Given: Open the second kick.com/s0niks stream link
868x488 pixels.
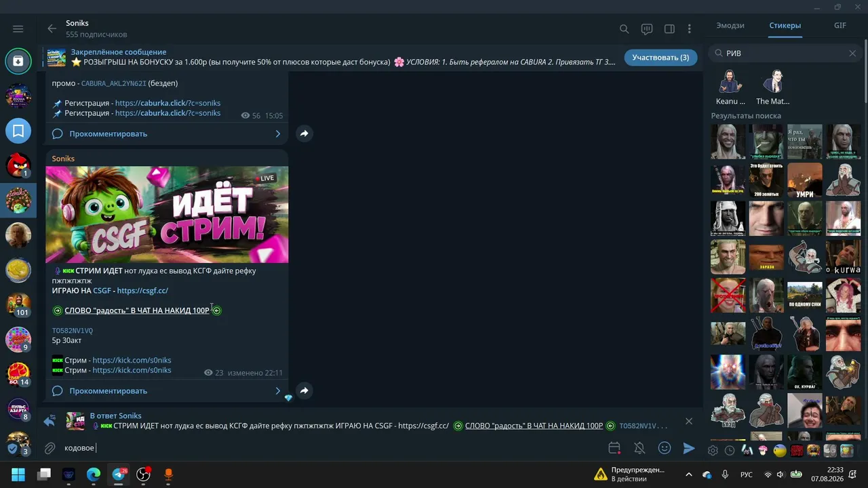Looking at the screenshot, I should pos(132,370).
